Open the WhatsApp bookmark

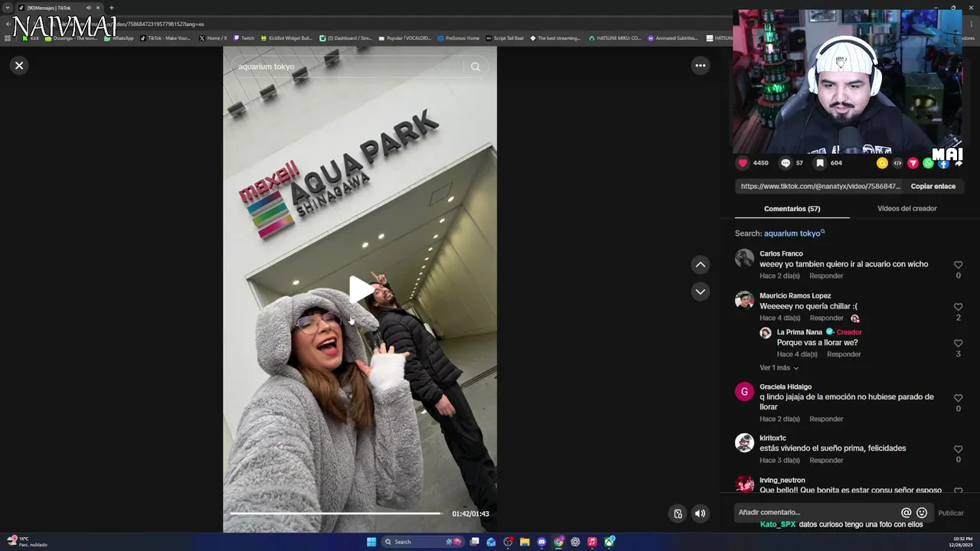coord(119,37)
